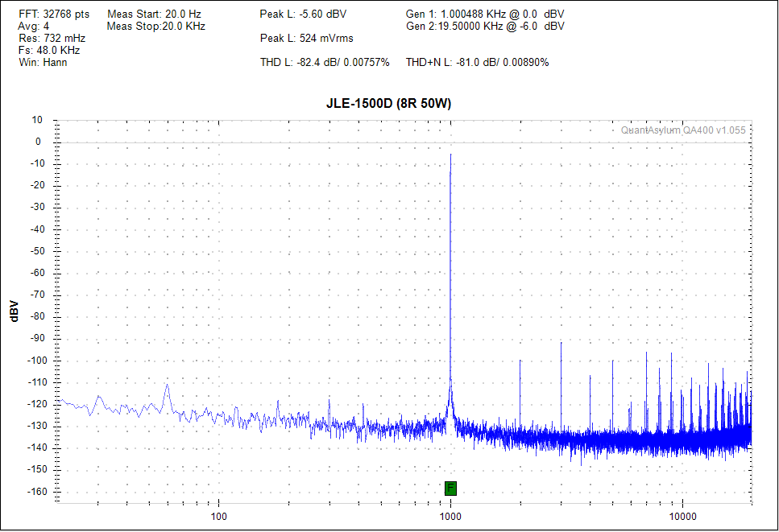
Task: Click Meas Stop: 20.0 KHz text
Action: tap(156, 27)
